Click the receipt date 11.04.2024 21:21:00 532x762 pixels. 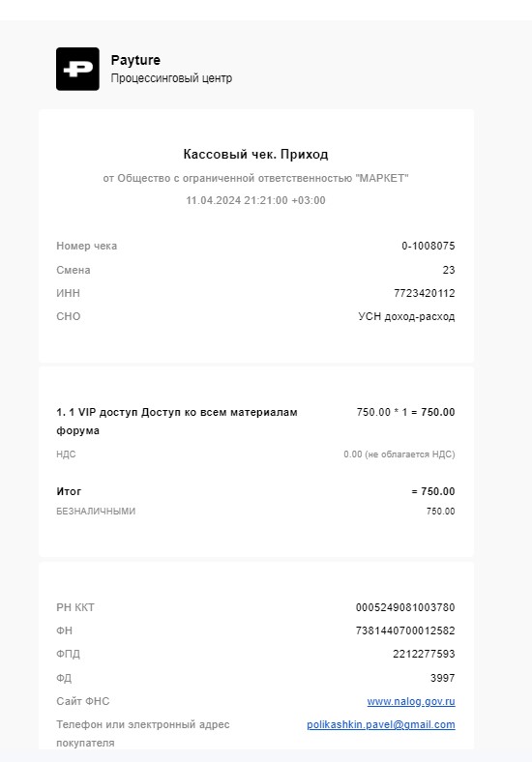237,200
